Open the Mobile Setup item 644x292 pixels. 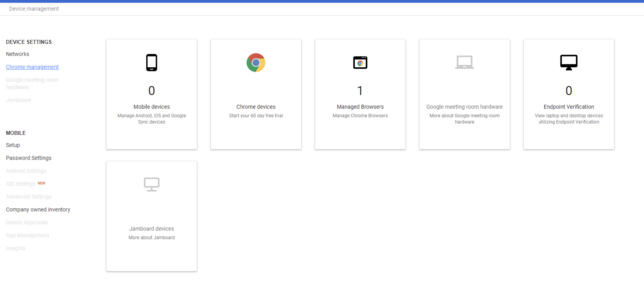[x=13, y=145]
